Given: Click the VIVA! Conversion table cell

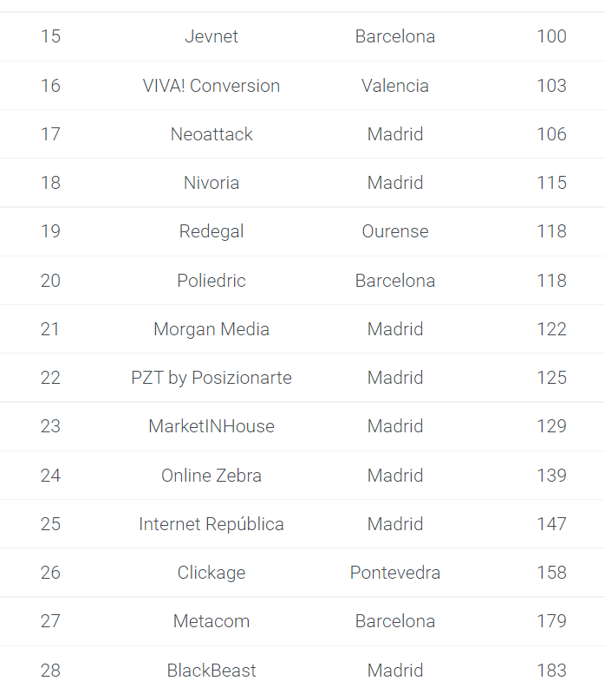Looking at the screenshot, I should click(211, 86).
